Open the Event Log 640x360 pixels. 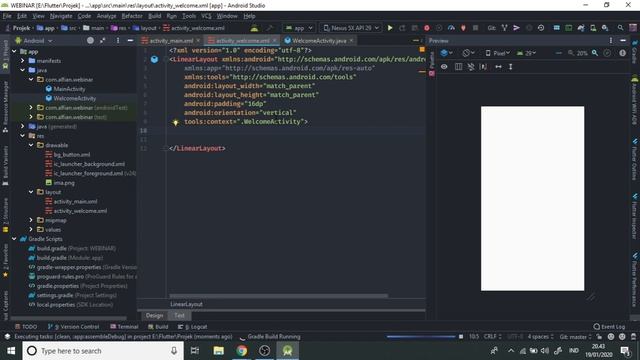coord(609,327)
